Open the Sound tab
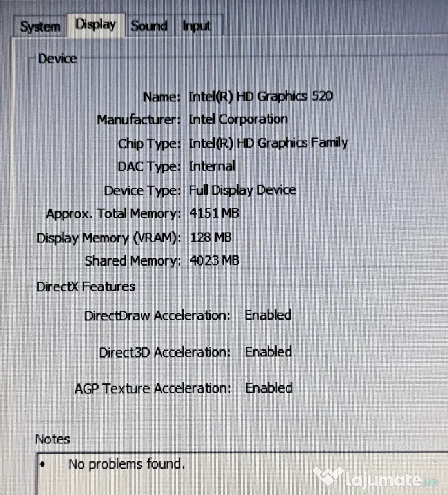 click(150, 26)
